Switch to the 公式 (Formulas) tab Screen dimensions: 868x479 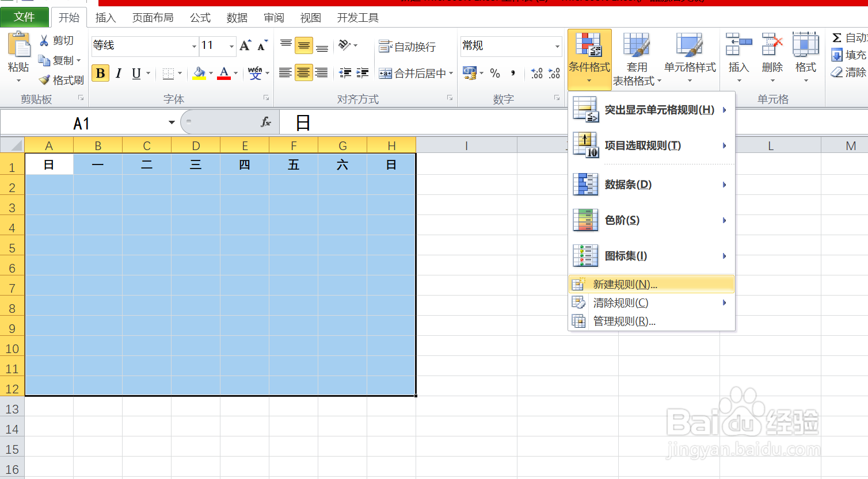[x=200, y=18]
